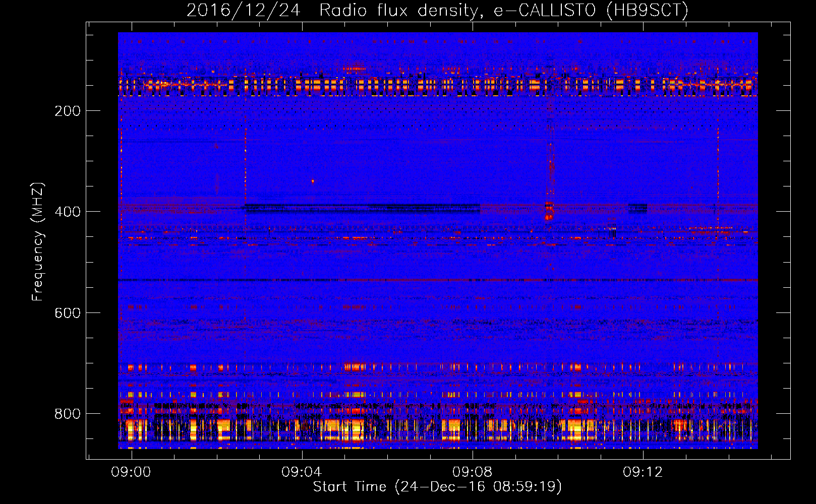Select the '800' frequency tick label
Viewport: 816px width, 504px height.
(x=68, y=414)
